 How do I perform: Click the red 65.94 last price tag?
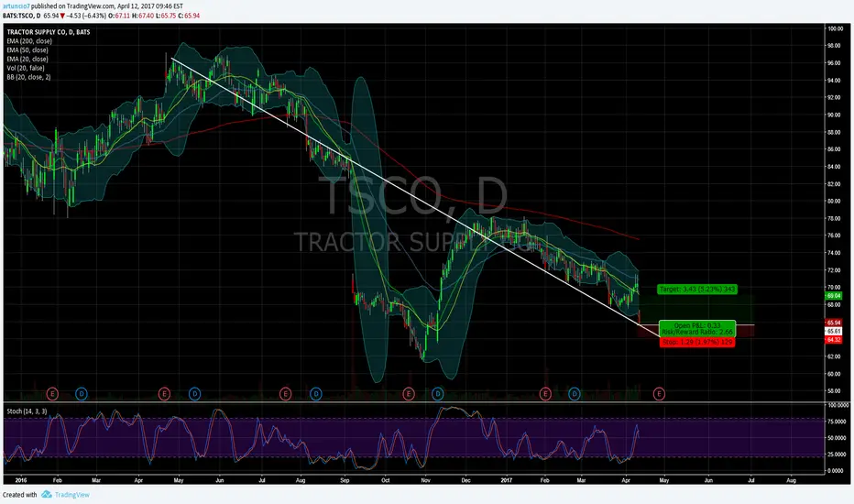click(834, 323)
